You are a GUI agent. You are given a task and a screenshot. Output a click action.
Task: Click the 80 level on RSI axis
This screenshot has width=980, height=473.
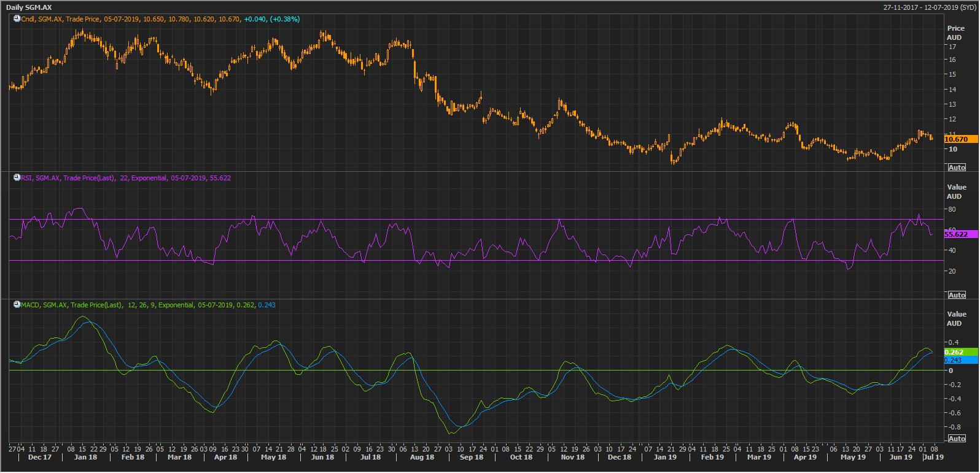click(952, 209)
